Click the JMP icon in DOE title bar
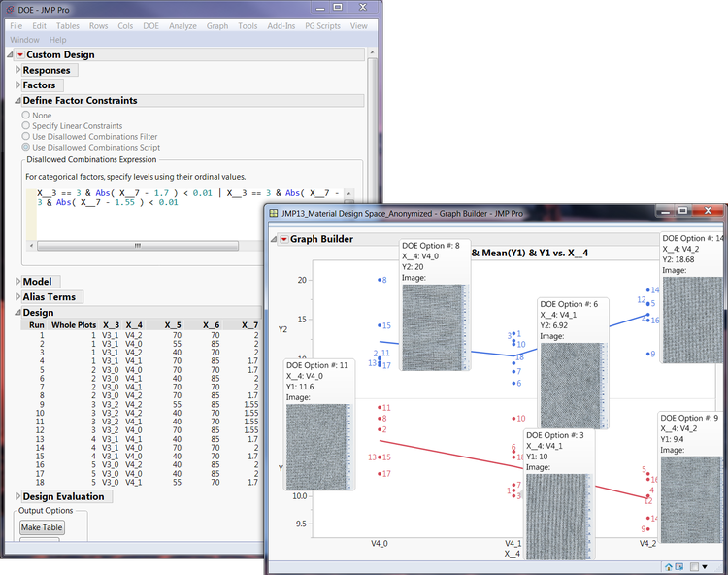The height and width of the screenshot is (575, 728). tap(9, 9)
